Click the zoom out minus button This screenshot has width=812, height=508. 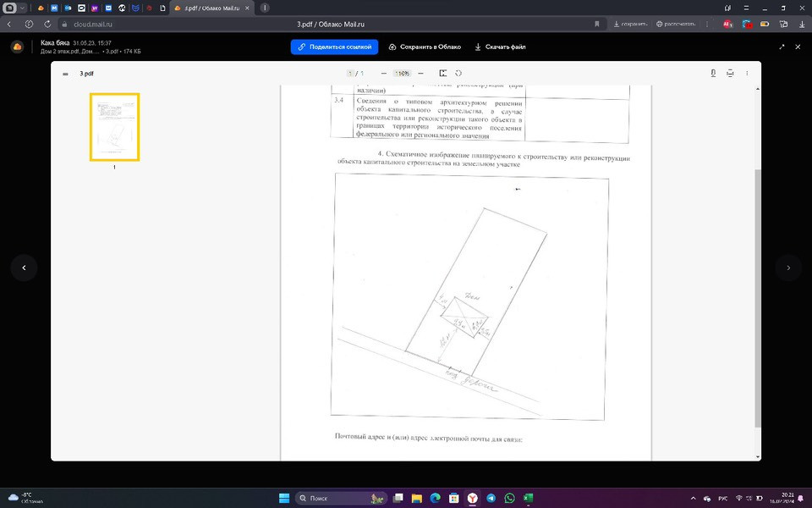[383, 74]
